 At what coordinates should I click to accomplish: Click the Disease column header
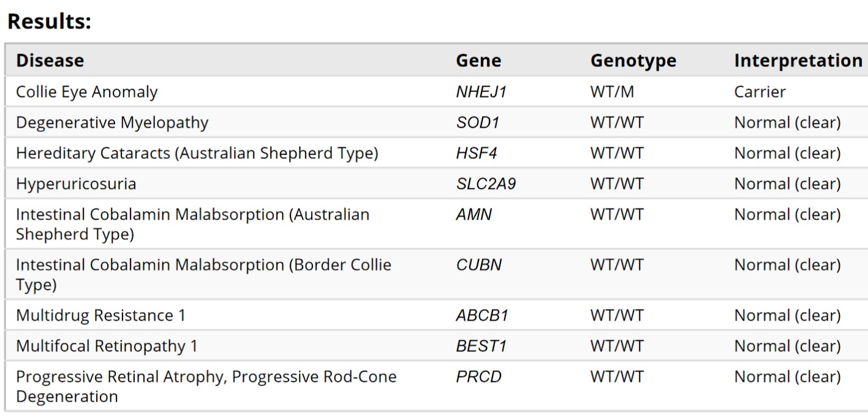[x=50, y=61]
